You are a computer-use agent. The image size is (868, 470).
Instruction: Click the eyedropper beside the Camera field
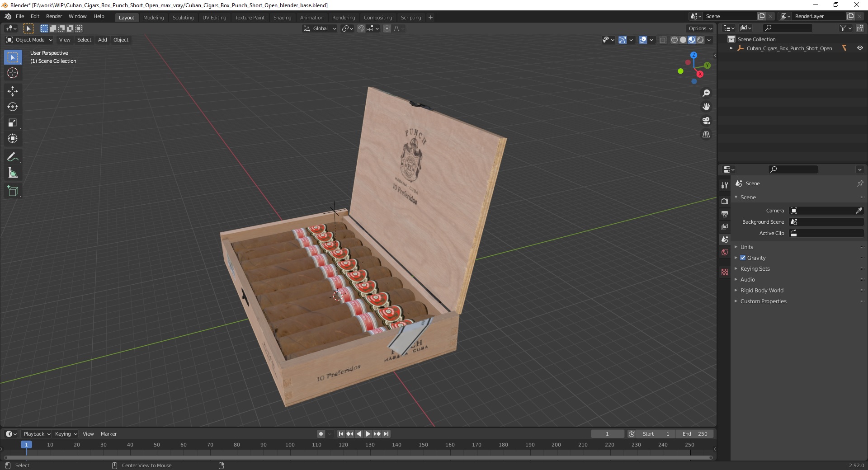pyautogui.click(x=859, y=211)
